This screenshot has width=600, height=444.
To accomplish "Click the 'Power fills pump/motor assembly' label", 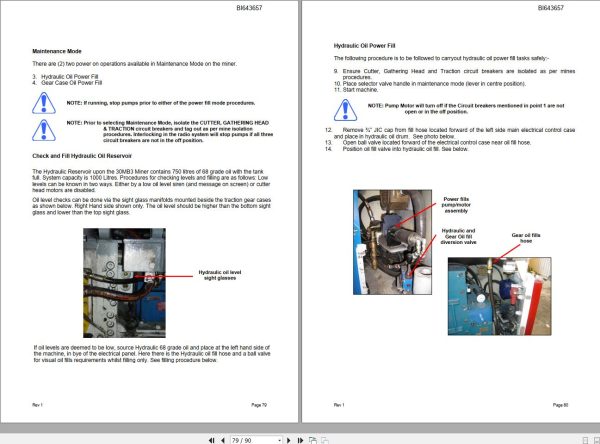I will click(x=456, y=205).
